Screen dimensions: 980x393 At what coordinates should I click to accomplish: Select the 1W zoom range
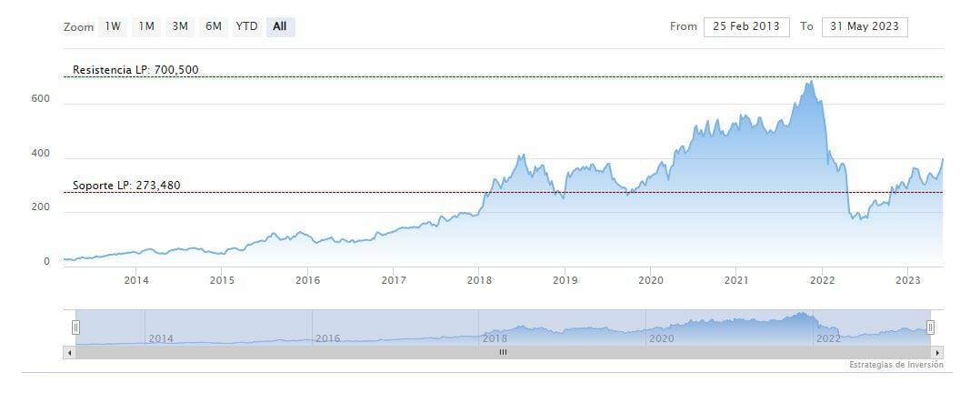point(113,26)
